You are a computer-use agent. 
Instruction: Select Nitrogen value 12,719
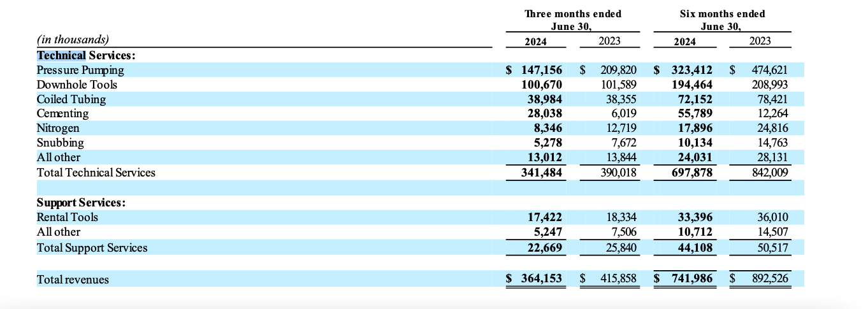pyautogui.click(x=621, y=128)
